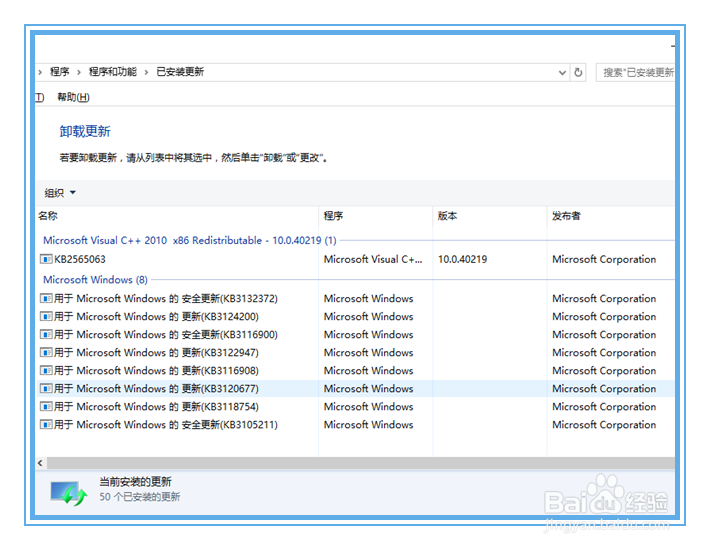
Task: Click program cell Microsoft Visual C+...
Action: 373,259
